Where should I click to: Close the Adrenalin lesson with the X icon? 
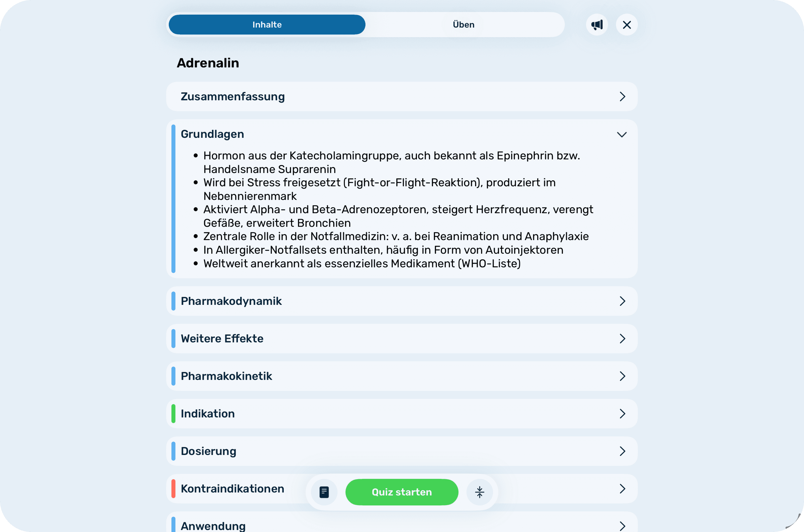(x=627, y=25)
